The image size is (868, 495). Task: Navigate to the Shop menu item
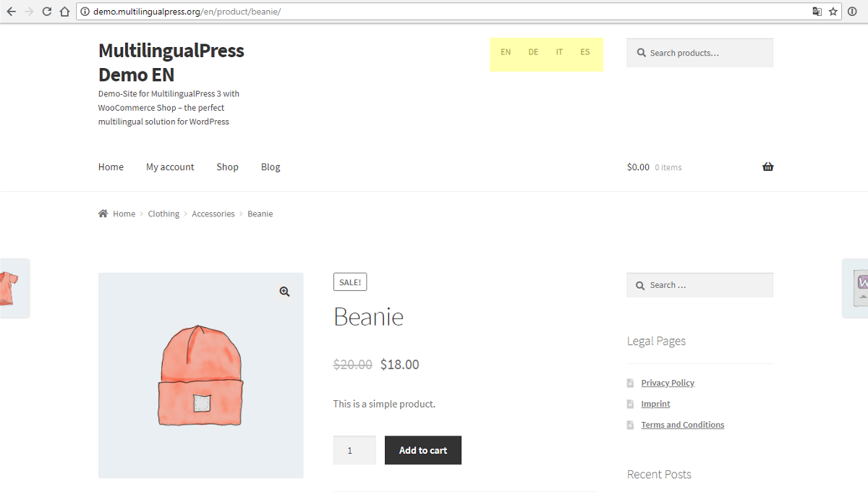pyautogui.click(x=227, y=166)
